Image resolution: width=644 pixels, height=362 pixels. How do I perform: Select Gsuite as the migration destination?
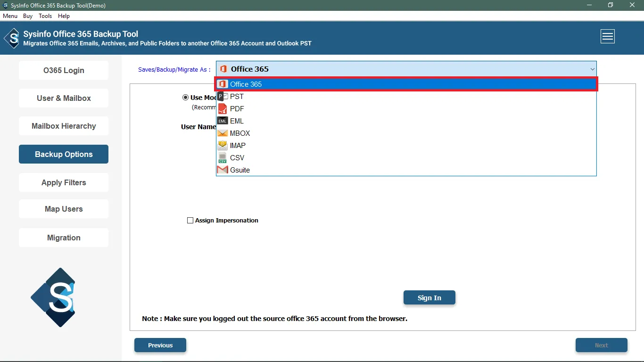click(x=407, y=170)
